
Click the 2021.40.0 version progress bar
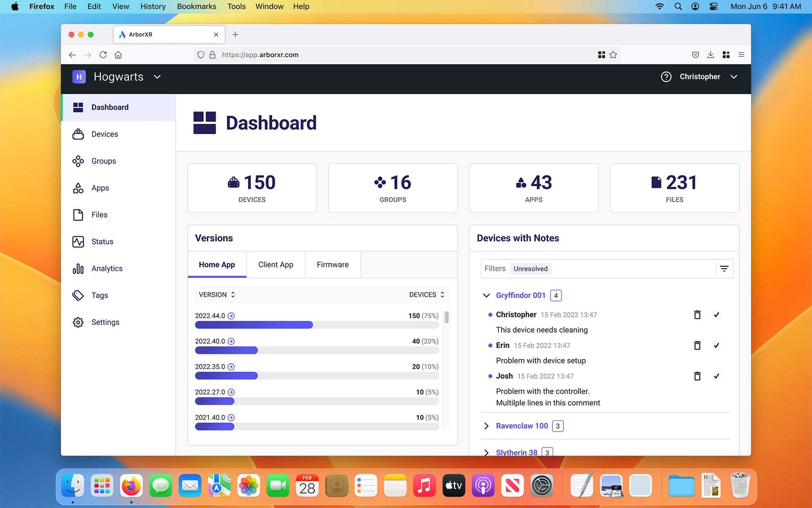click(x=317, y=426)
